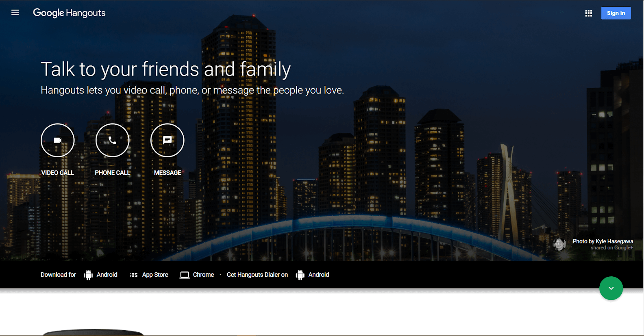Click the Android robot icon after Download for

point(88,275)
